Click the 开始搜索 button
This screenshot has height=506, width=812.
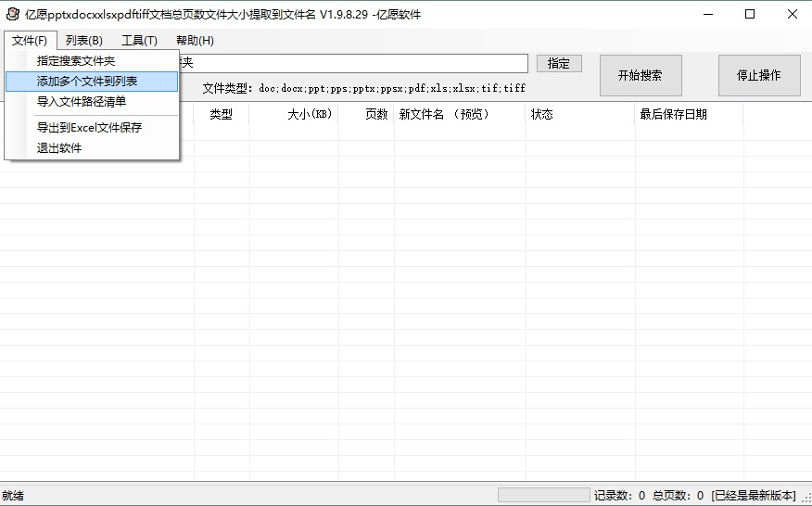point(641,76)
